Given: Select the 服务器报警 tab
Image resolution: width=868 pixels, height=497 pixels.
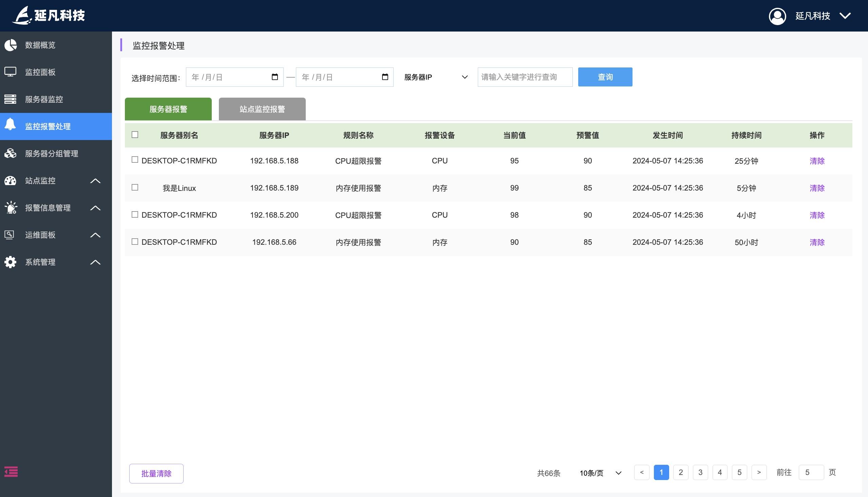Looking at the screenshot, I should (168, 109).
